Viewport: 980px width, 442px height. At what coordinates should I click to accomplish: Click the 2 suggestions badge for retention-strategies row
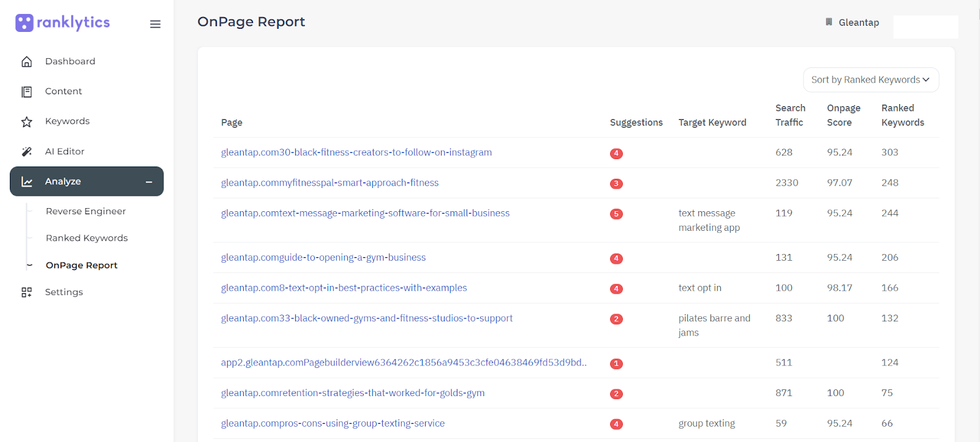click(x=616, y=394)
